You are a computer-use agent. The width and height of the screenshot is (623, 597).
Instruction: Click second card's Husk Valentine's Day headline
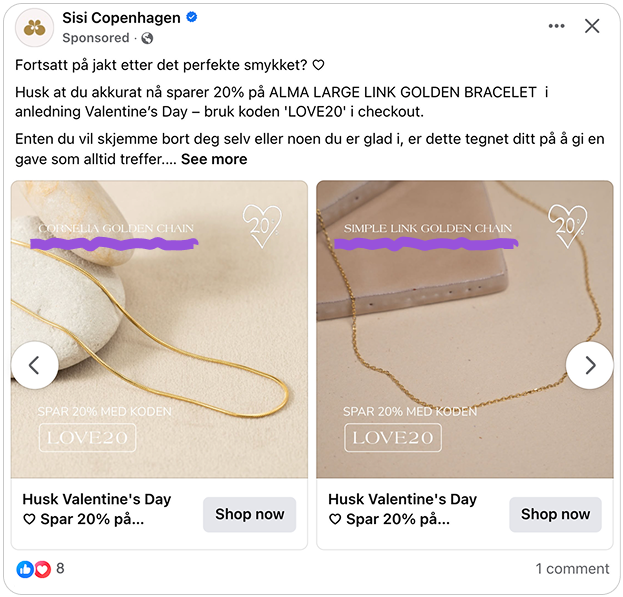(x=402, y=499)
